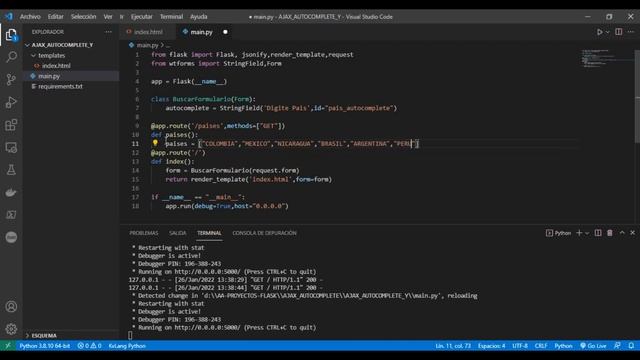Screen dimensions: 640x360
Task: Click the Python language mode in status bar
Action: click(563, 346)
